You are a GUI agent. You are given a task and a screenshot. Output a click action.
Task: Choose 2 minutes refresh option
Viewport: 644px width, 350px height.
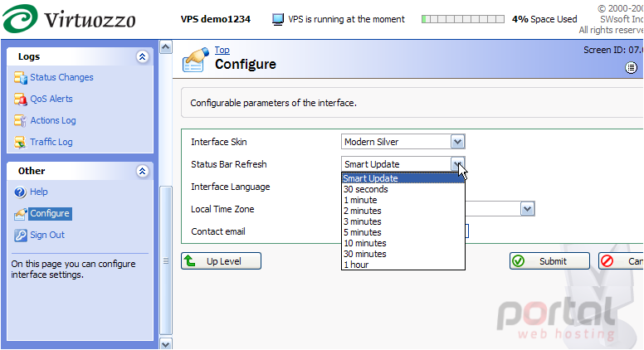[x=402, y=211]
